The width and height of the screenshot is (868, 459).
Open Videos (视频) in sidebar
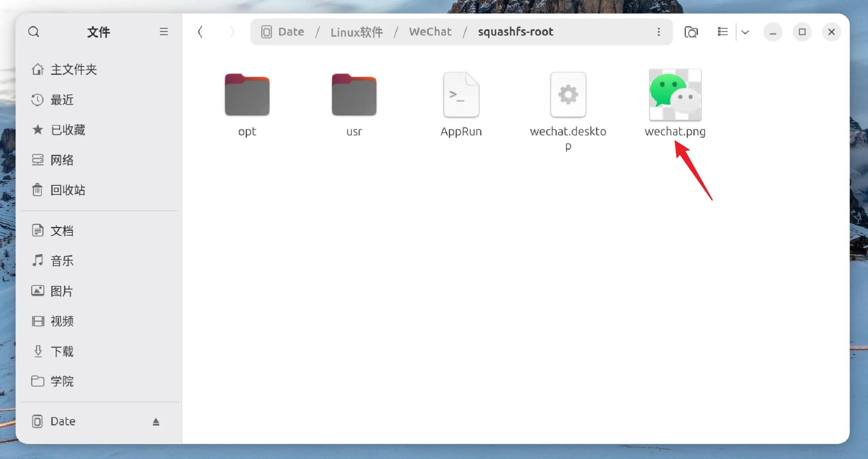(99, 321)
